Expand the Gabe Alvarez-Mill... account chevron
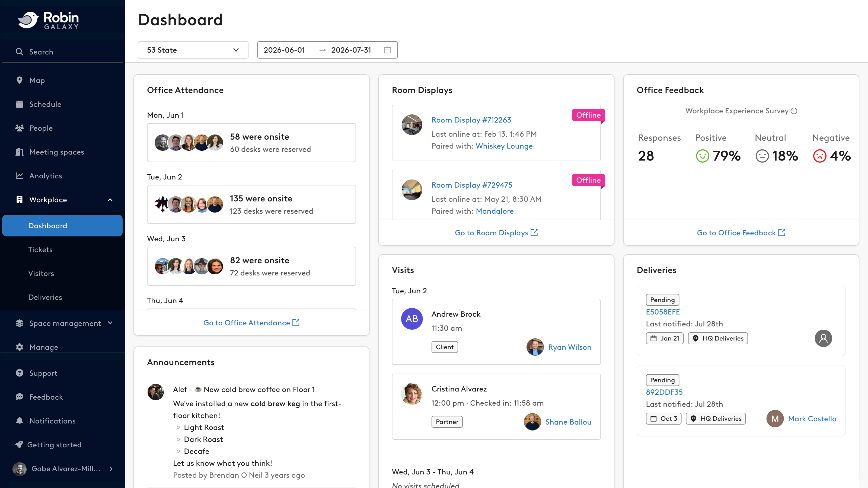The width and height of the screenshot is (868, 488). coord(111,468)
